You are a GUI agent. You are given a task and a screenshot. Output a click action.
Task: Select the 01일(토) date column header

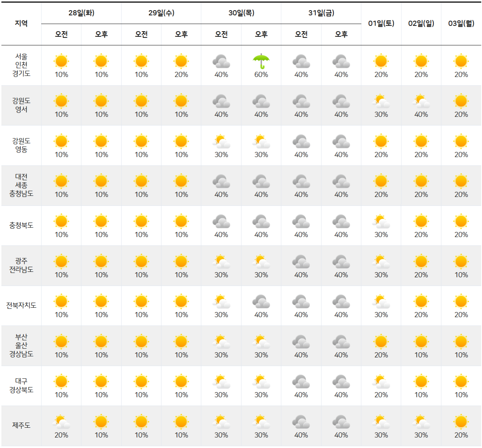381,24
